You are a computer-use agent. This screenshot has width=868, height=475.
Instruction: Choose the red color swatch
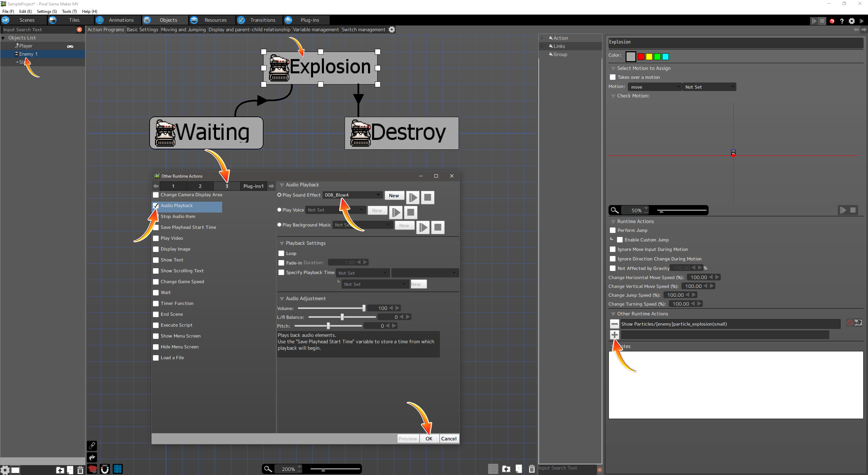point(641,57)
